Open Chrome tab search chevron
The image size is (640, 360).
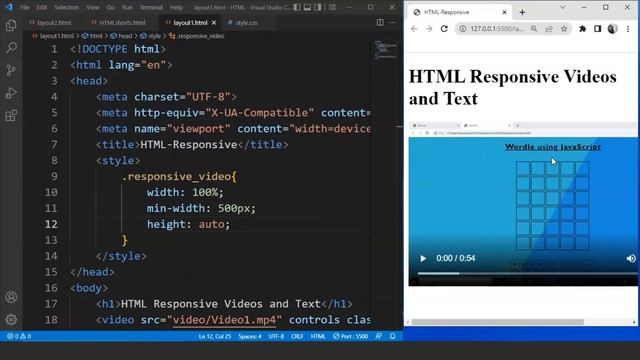[562, 7]
